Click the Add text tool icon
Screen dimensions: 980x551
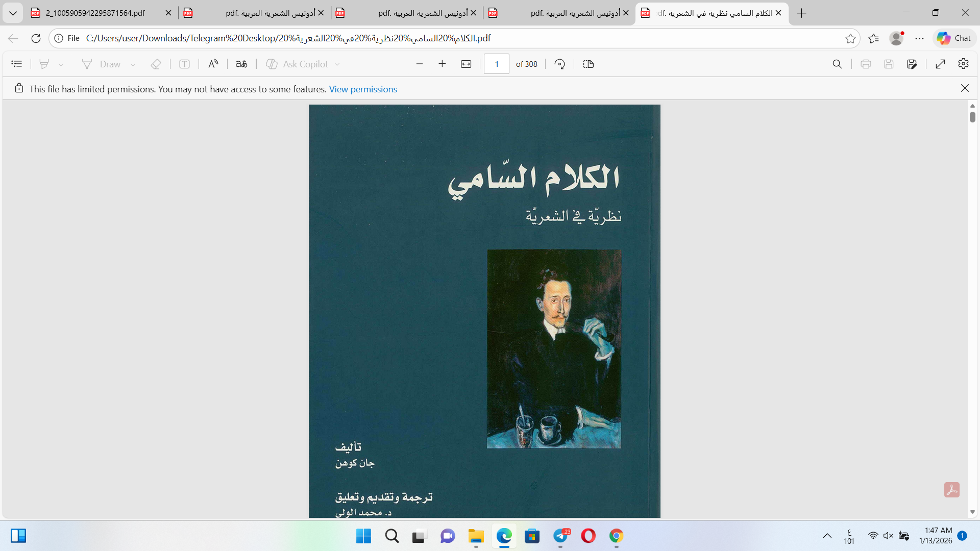click(x=185, y=64)
